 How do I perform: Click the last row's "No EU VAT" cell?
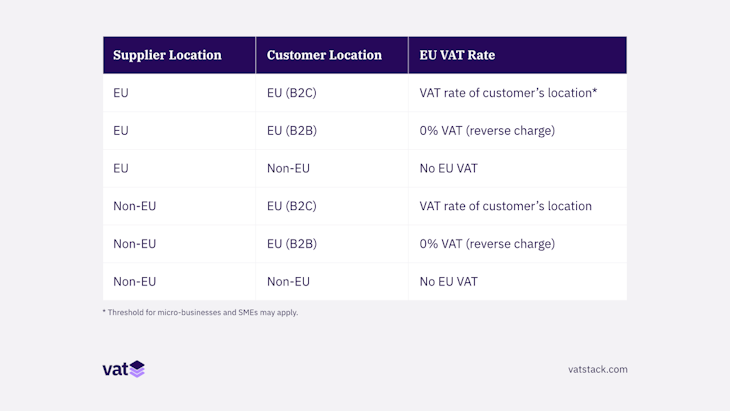449,282
